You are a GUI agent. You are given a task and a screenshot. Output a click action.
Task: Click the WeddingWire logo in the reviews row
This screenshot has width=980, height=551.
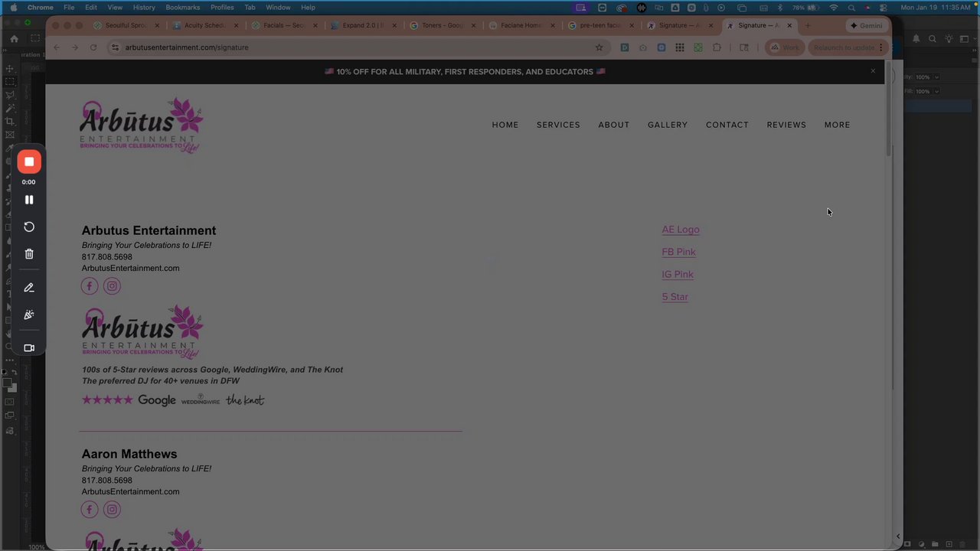201,400
